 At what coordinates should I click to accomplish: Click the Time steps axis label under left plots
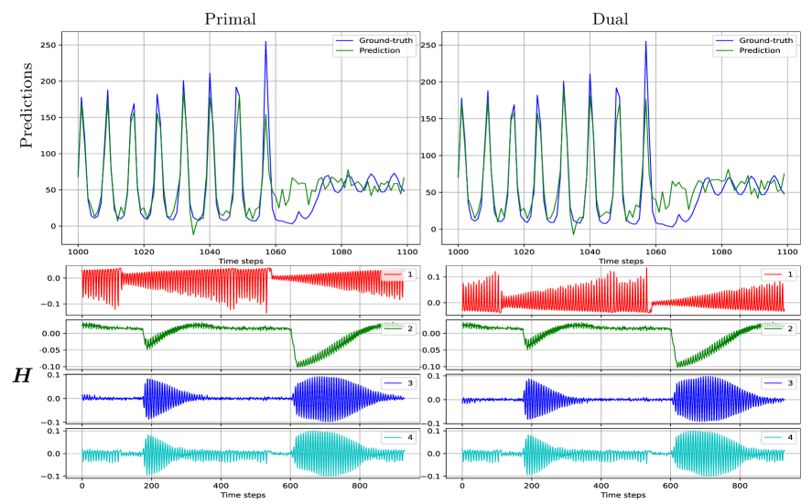[243, 495]
